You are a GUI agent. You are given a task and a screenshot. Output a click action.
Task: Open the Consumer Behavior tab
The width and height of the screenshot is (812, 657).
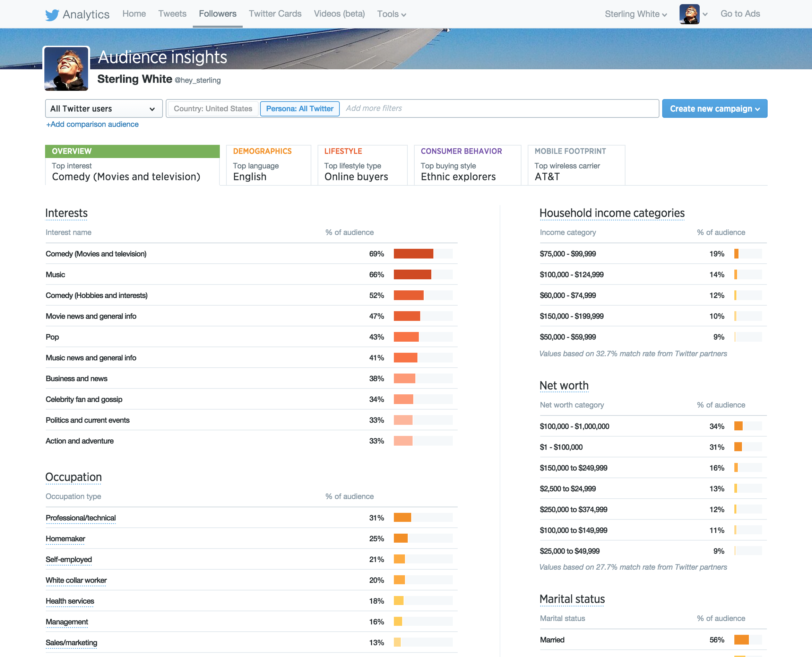click(x=467, y=165)
